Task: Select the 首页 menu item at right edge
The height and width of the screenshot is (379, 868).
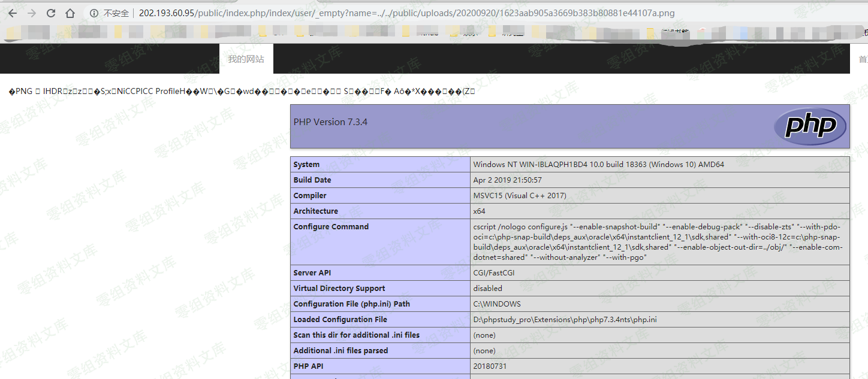Action: tap(863, 59)
